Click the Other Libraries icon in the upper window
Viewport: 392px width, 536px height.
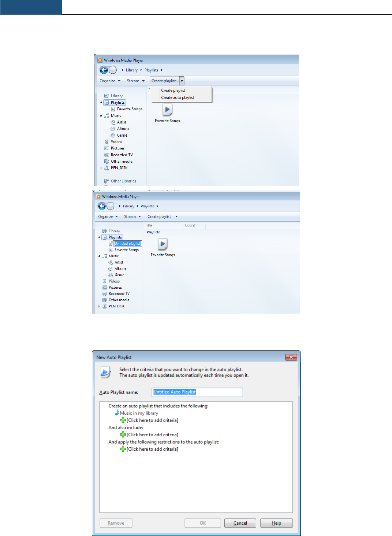click(x=107, y=181)
